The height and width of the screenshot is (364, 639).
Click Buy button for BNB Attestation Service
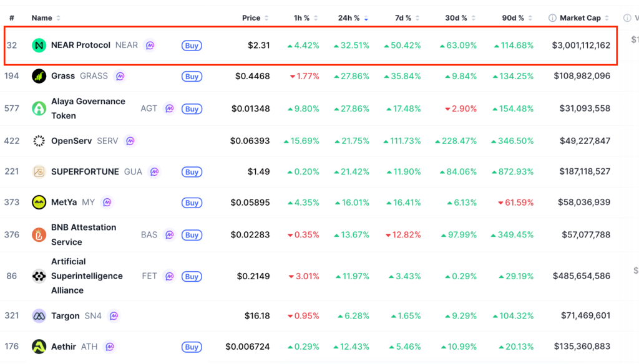192,235
